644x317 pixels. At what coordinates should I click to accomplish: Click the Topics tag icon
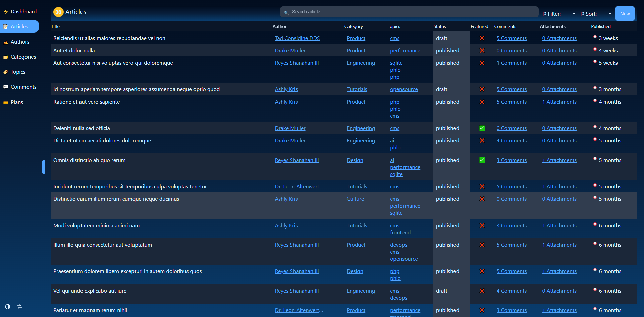click(x=6, y=72)
